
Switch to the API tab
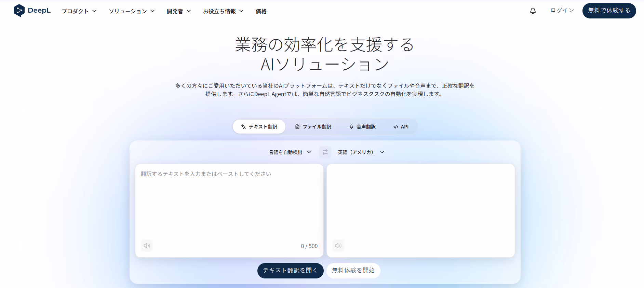coord(401,127)
